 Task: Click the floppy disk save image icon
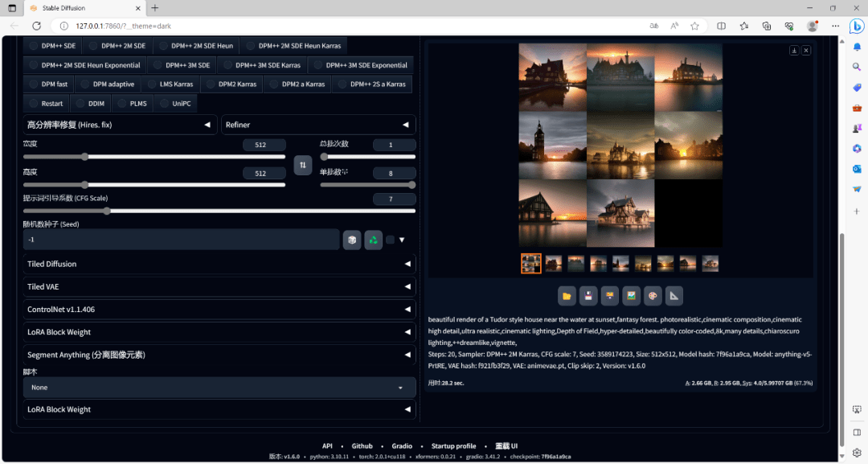[x=588, y=296]
